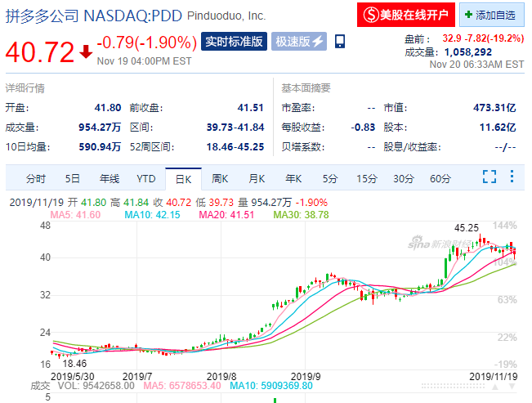This screenshot has width=532, height=403.
Task: Click the 区间 value 39.73-41.84
Action: 235,128
